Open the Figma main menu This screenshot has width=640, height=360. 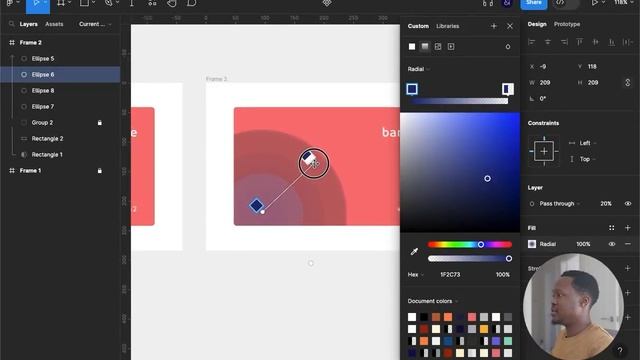click(10, 3)
